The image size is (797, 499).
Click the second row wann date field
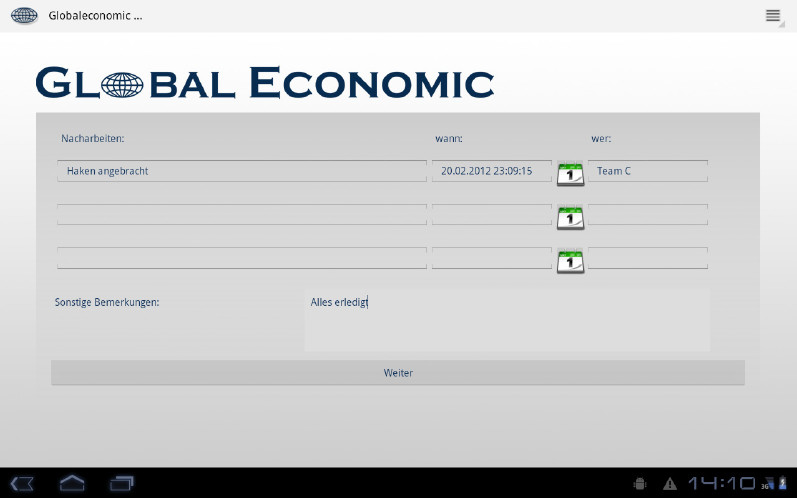pyautogui.click(x=492, y=214)
